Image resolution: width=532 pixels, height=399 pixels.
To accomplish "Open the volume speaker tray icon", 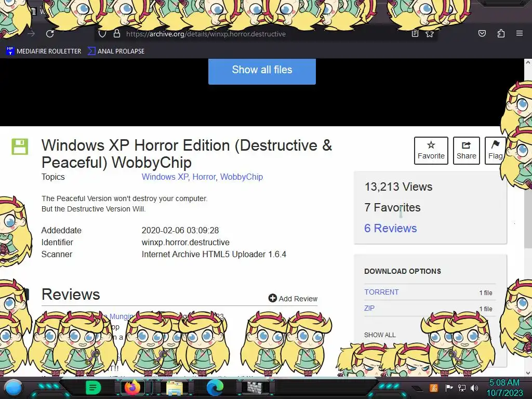I will coord(474,388).
